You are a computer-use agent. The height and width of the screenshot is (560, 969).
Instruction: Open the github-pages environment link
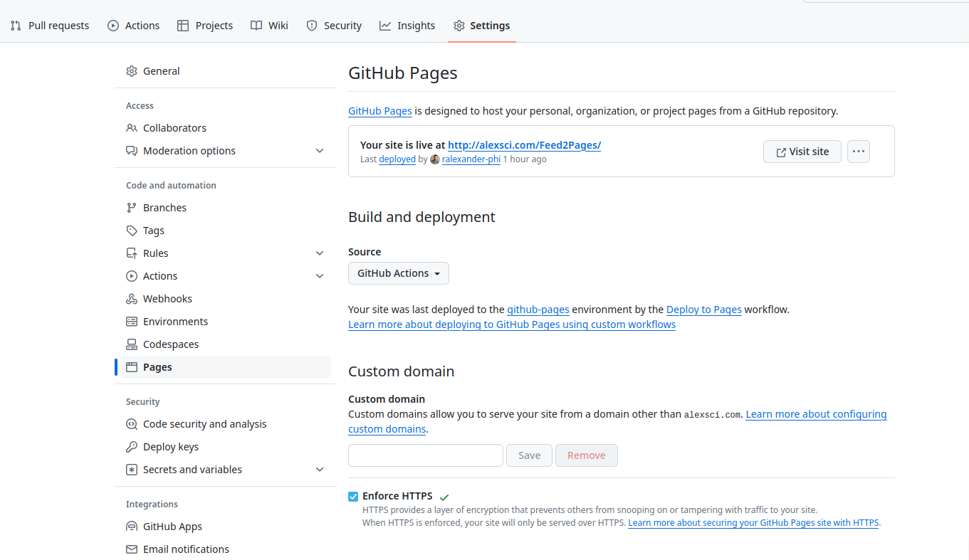pyautogui.click(x=538, y=310)
